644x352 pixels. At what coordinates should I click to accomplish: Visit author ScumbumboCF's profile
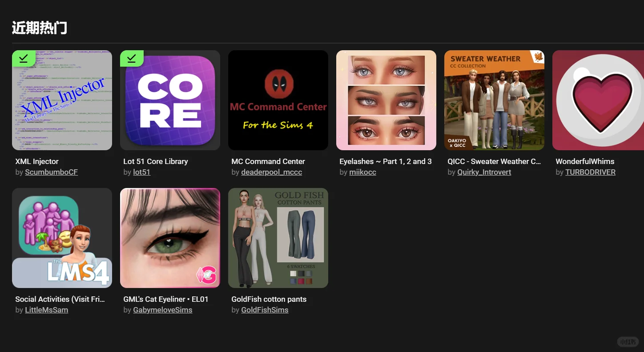coord(51,172)
